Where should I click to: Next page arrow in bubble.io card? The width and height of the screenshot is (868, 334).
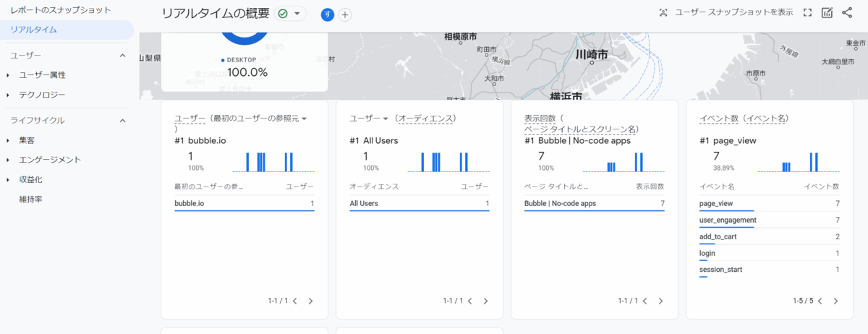click(x=310, y=301)
